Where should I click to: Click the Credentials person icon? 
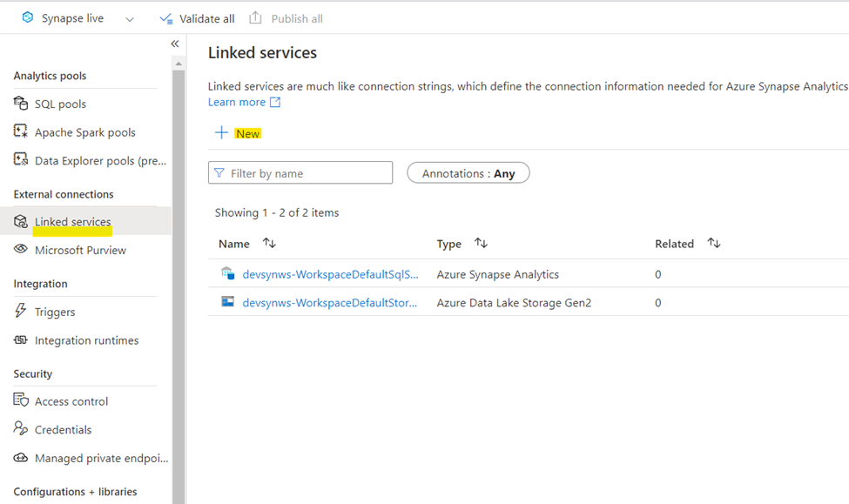(21, 429)
